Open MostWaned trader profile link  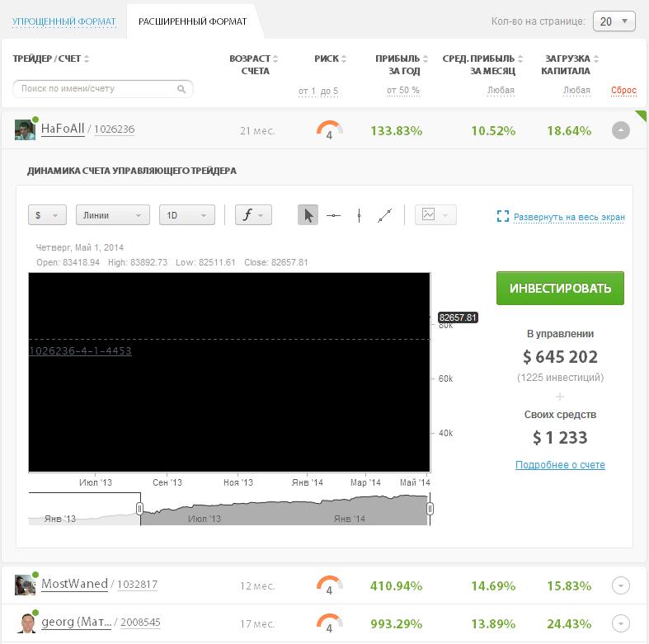(74, 584)
